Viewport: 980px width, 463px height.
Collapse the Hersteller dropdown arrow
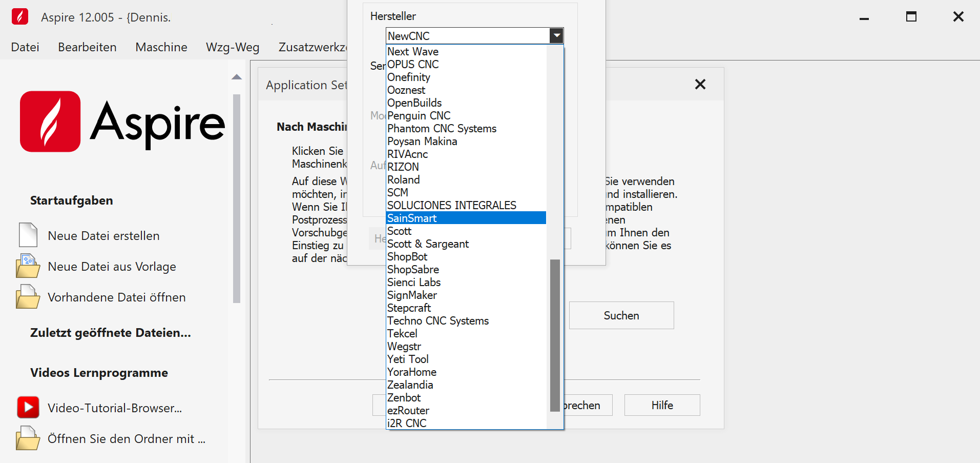coord(556,36)
